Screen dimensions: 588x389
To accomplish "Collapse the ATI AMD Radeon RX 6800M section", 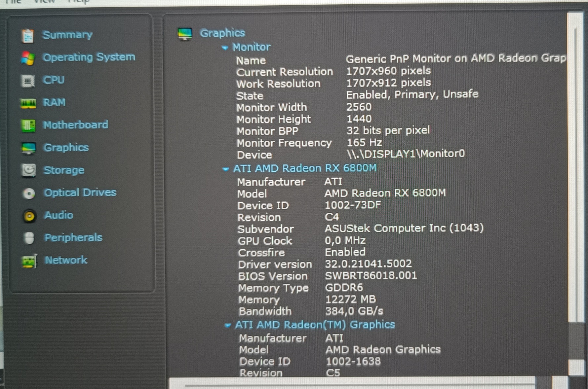I will tap(226, 169).
